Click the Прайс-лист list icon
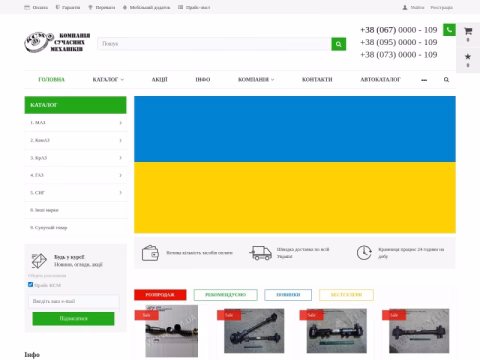Screen dimensions: 480x360 click(x=180, y=7)
